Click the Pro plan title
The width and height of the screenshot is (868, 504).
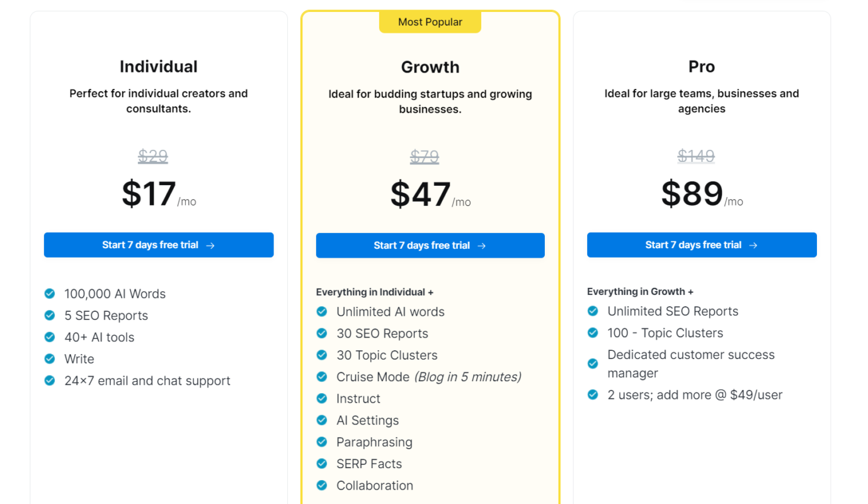[x=702, y=67]
